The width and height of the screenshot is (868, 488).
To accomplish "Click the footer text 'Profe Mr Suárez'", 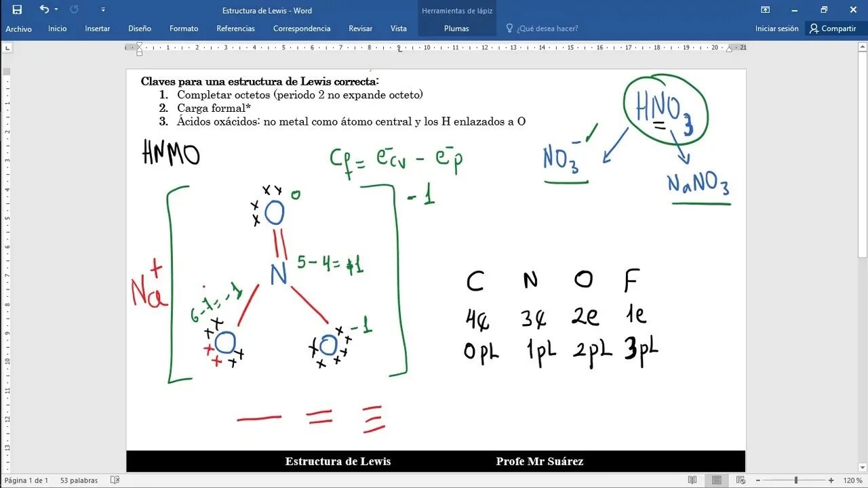I will tap(540, 462).
